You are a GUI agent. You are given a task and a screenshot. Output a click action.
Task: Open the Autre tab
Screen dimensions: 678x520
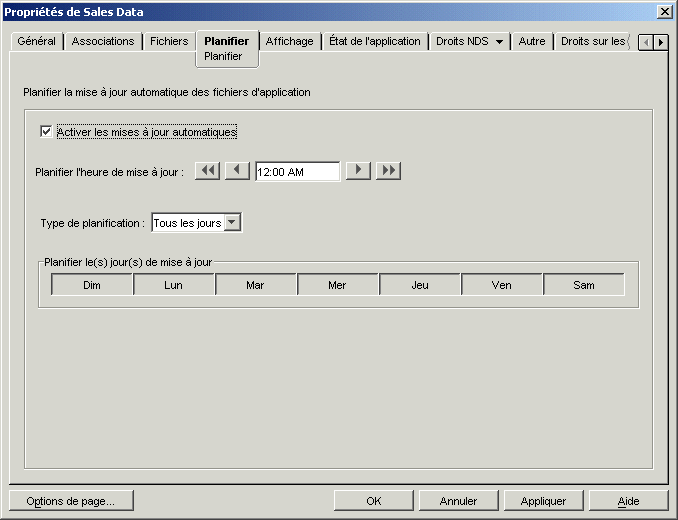coord(532,41)
